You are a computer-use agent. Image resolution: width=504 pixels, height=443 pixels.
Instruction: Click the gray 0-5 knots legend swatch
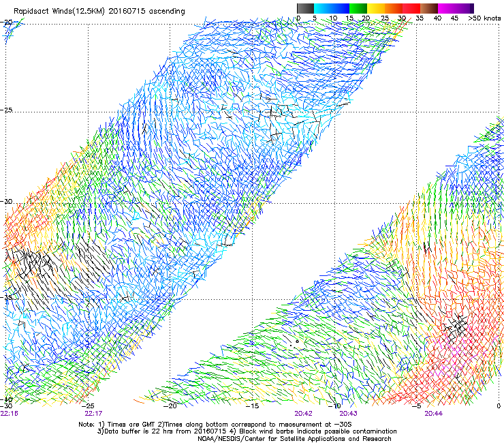305,8
